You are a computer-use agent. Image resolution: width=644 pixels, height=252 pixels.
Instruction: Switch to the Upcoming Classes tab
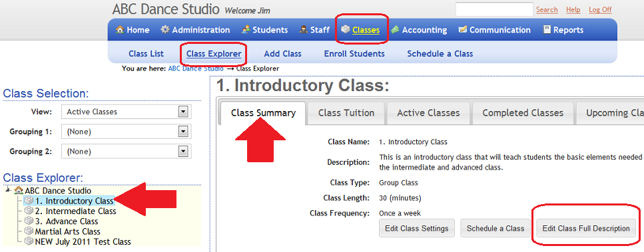610,113
